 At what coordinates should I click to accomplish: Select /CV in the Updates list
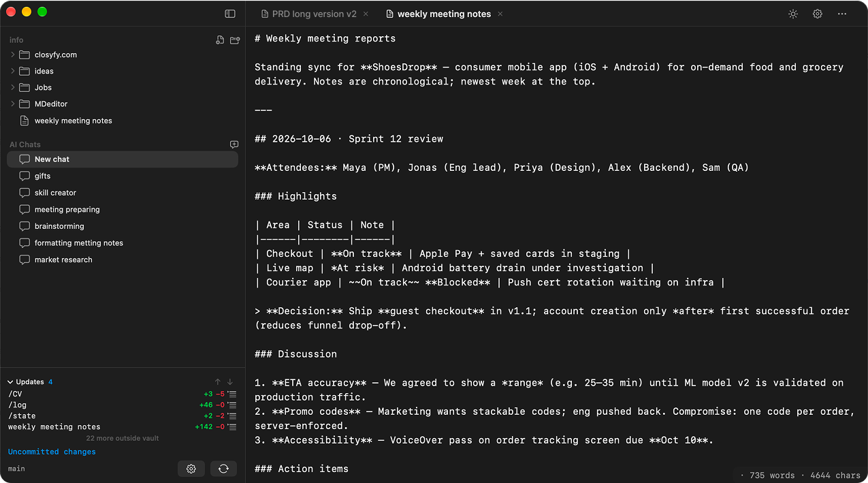[x=15, y=394]
